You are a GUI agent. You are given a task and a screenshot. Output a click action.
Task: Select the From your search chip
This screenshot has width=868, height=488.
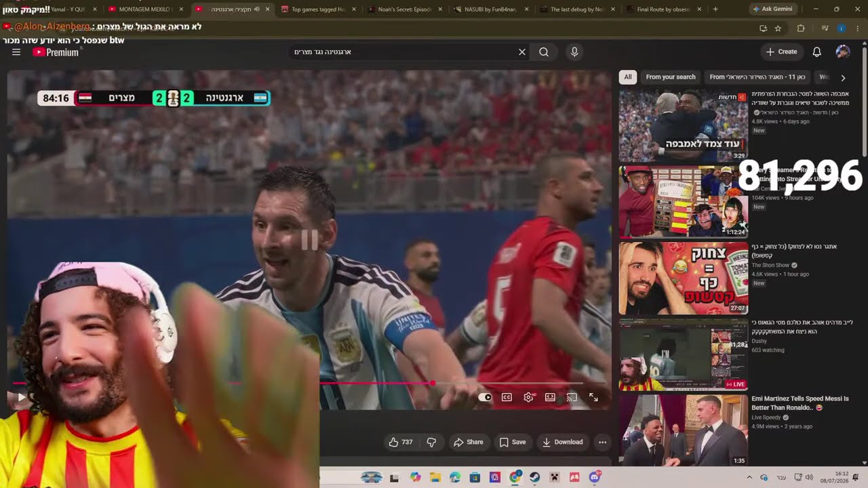(671, 77)
